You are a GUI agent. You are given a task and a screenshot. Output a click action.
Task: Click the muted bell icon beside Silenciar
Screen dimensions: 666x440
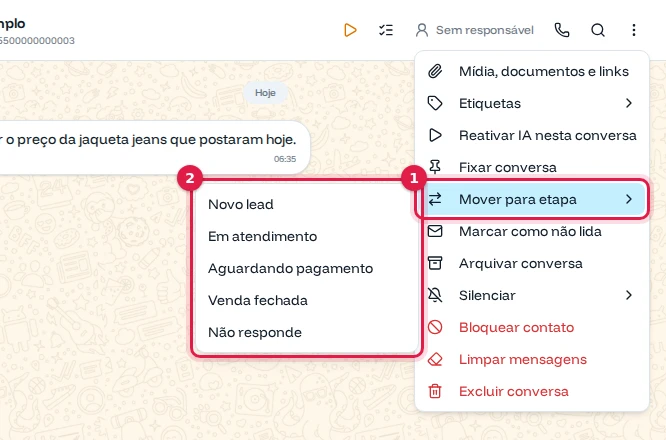coord(435,295)
